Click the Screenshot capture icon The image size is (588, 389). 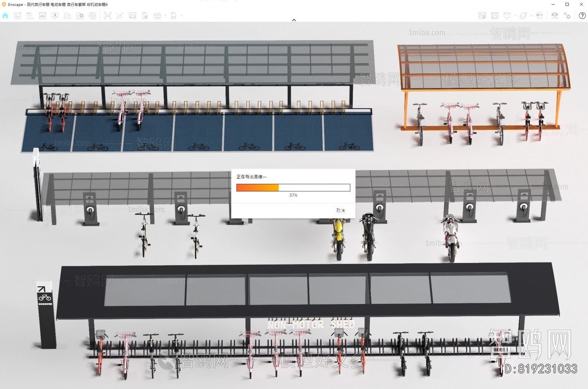click(x=107, y=15)
